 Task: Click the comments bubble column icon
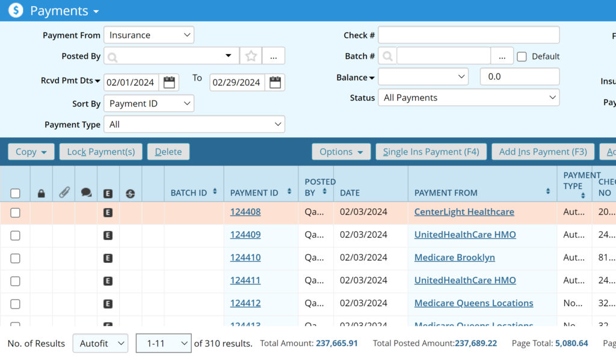point(86,193)
